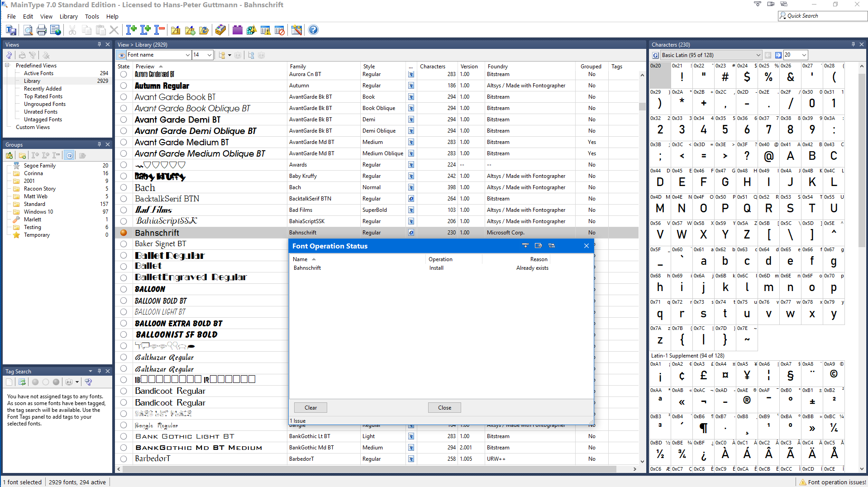Viewport: 868px width, 487px height.
Task: Open the View menu
Action: click(x=46, y=17)
